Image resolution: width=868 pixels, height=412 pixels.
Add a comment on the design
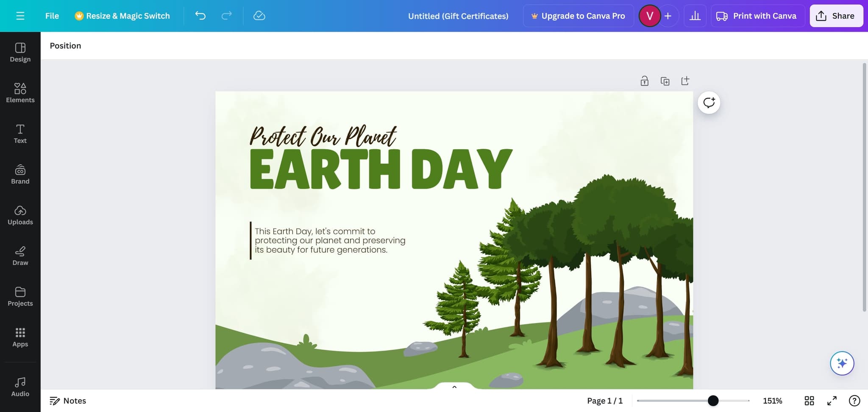[x=709, y=102]
